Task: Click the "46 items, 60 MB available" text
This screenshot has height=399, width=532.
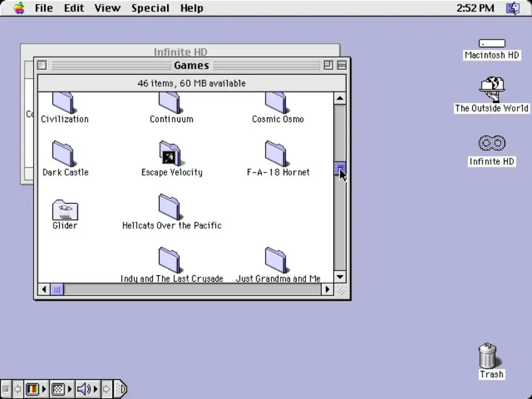Action: (191, 84)
